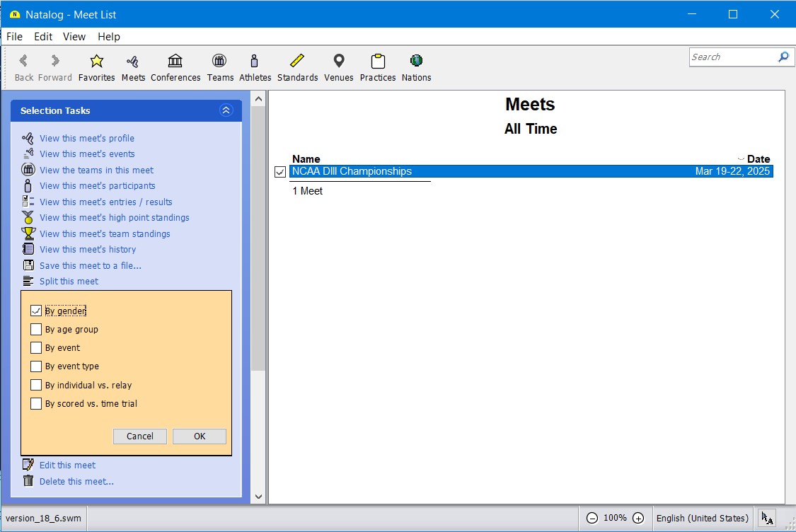
Task: Enable the By age group checkbox
Action: [36, 329]
